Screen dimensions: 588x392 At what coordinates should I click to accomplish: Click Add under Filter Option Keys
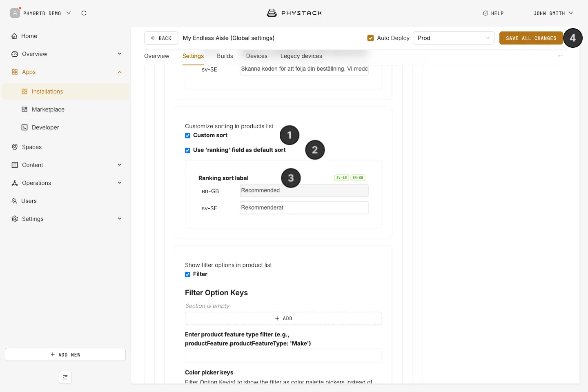tap(283, 318)
